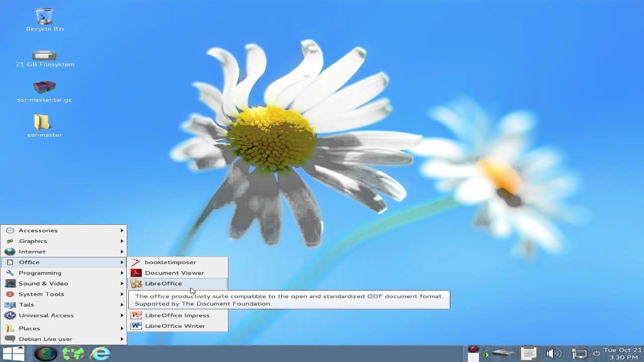Click the LibreOffice Writer icon

click(x=136, y=326)
